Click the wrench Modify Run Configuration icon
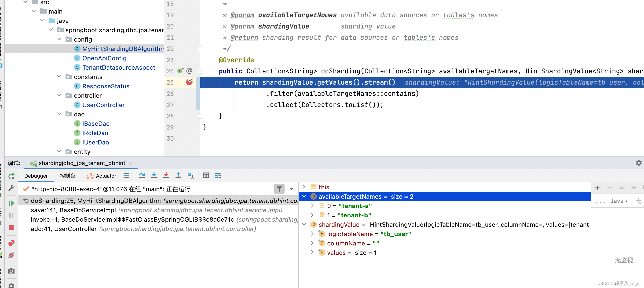This screenshot has width=644, height=288. [11, 188]
